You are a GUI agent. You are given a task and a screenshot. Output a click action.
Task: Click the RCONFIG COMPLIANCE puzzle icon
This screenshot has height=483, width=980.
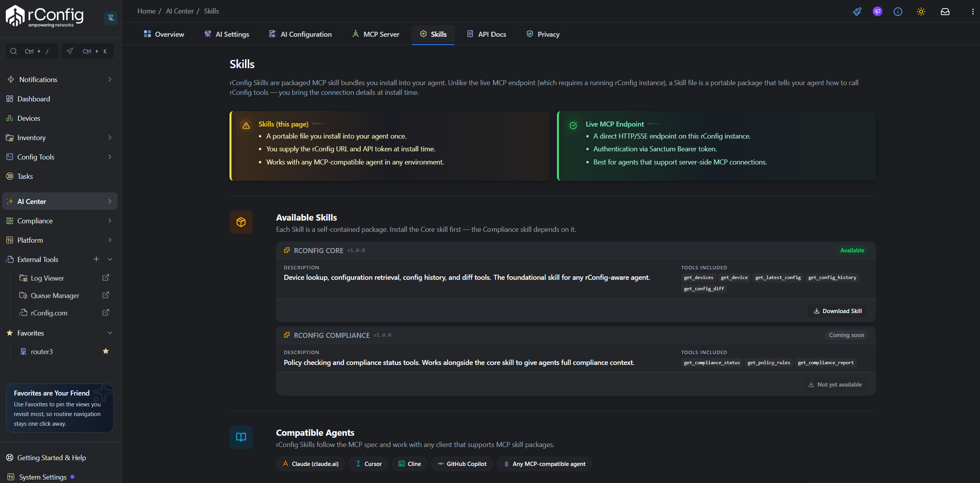(287, 335)
